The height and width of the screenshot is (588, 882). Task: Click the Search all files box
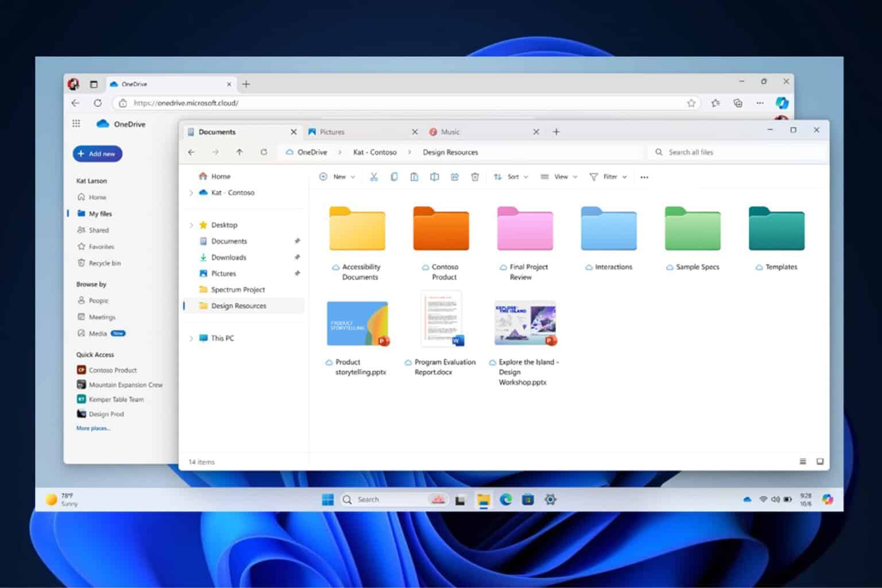pyautogui.click(x=737, y=152)
